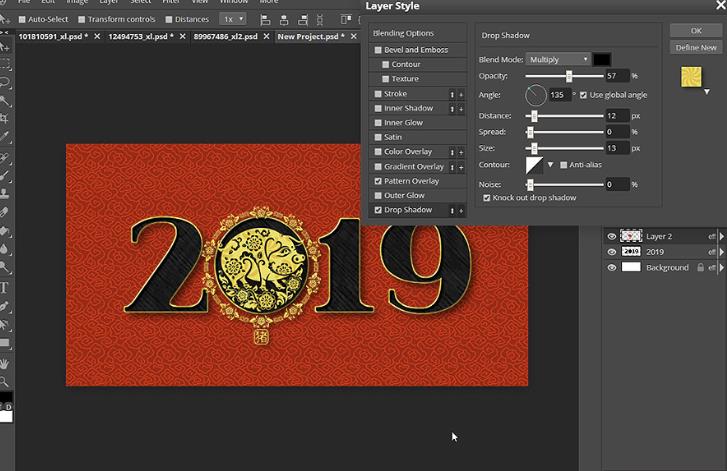Enable the Distances checkbox

(x=169, y=19)
